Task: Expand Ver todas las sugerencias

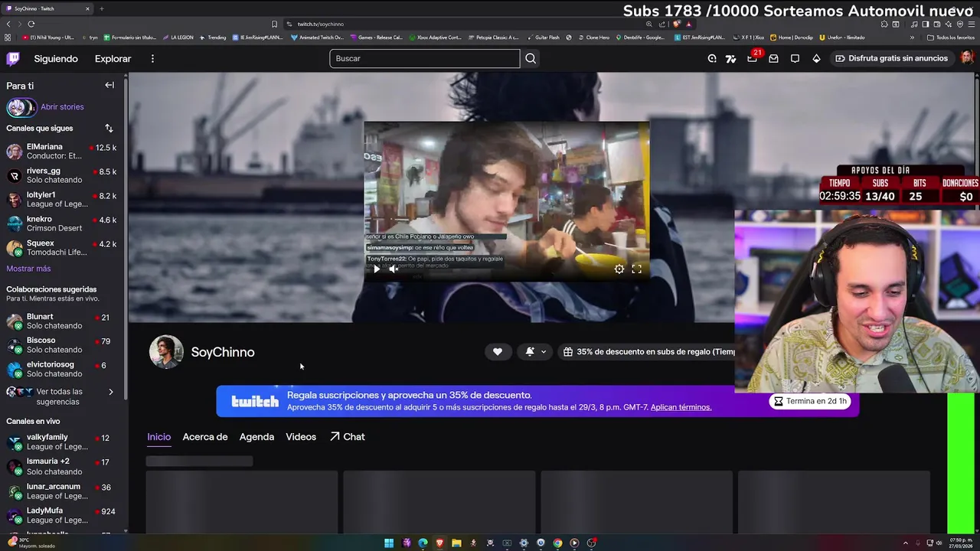Action: pyautogui.click(x=61, y=396)
